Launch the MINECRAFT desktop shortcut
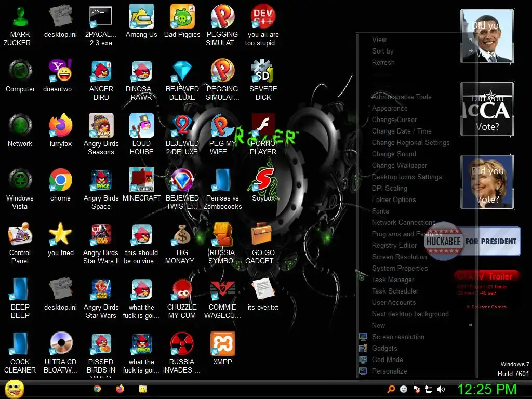532x399 pixels. tap(141, 185)
